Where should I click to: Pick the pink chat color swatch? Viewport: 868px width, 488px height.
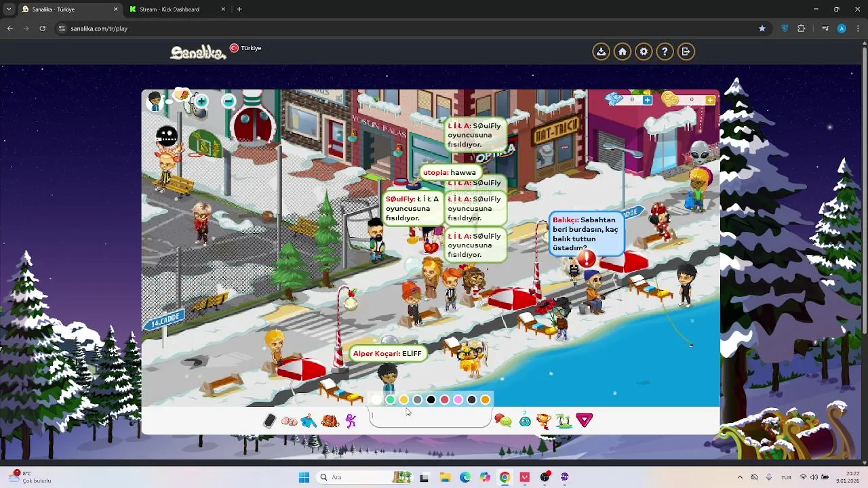click(458, 400)
